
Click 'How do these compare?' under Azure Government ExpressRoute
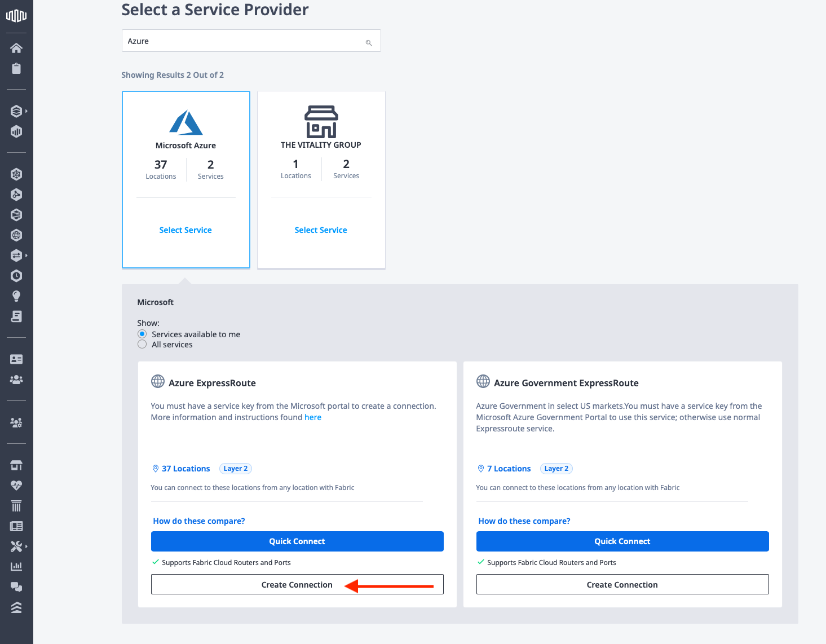tap(524, 521)
